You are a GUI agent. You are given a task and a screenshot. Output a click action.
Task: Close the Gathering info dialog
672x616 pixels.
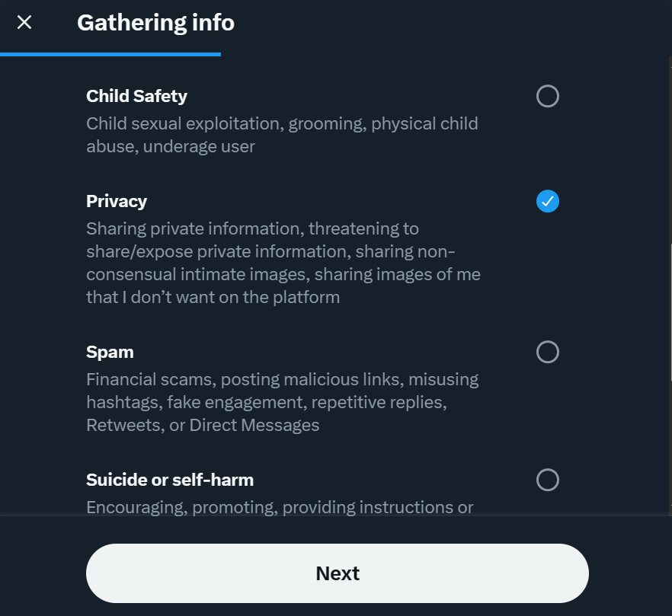click(24, 23)
